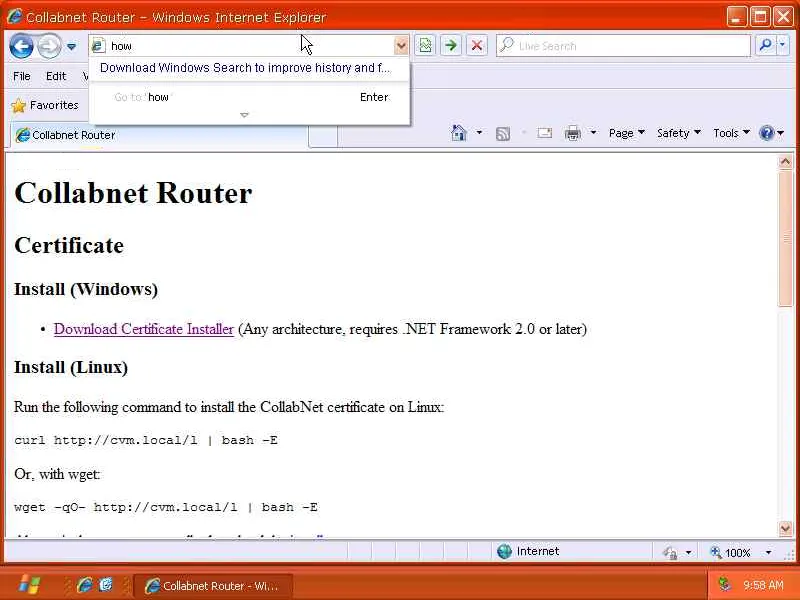Click the Protected Mode lock icon in status bar
800x600 pixels.
click(670, 552)
